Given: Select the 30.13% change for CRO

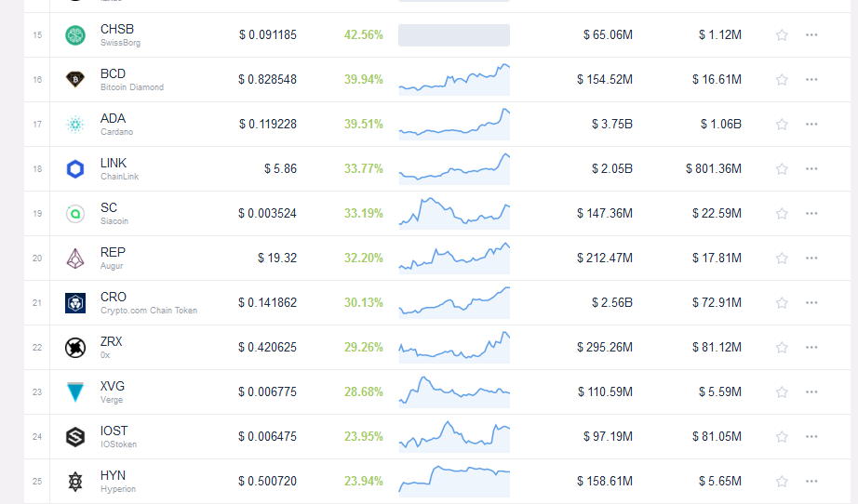Looking at the screenshot, I should (x=363, y=303).
